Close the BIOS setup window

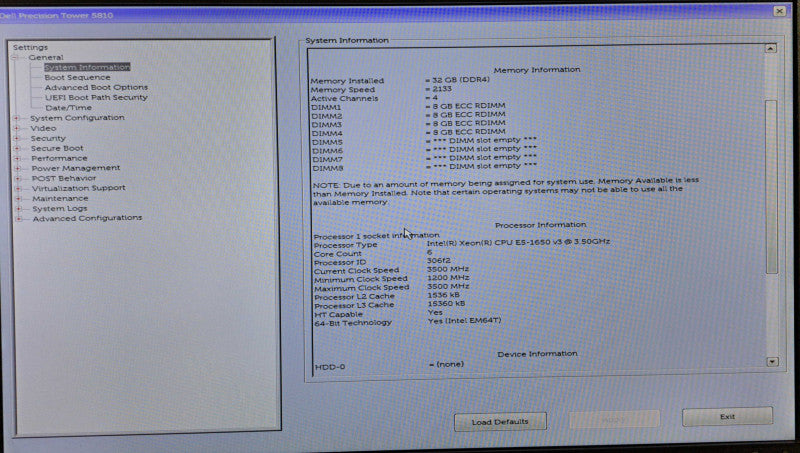coord(779,11)
